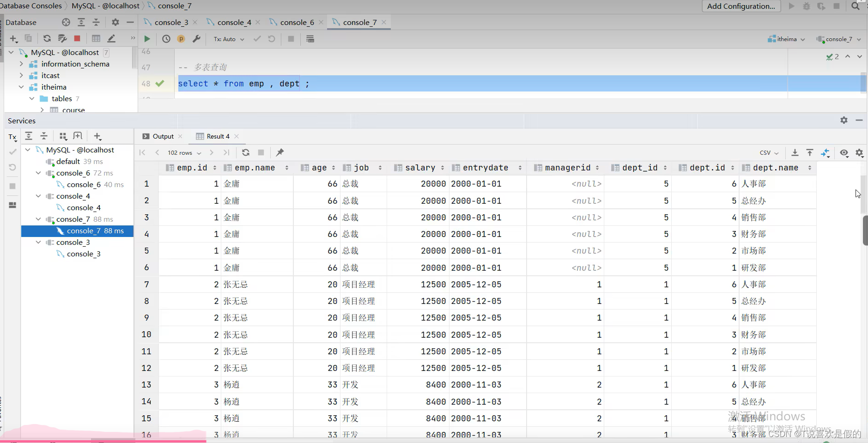The height and width of the screenshot is (443, 868).
Task: Toggle in-editor results table icon
Action: click(310, 39)
